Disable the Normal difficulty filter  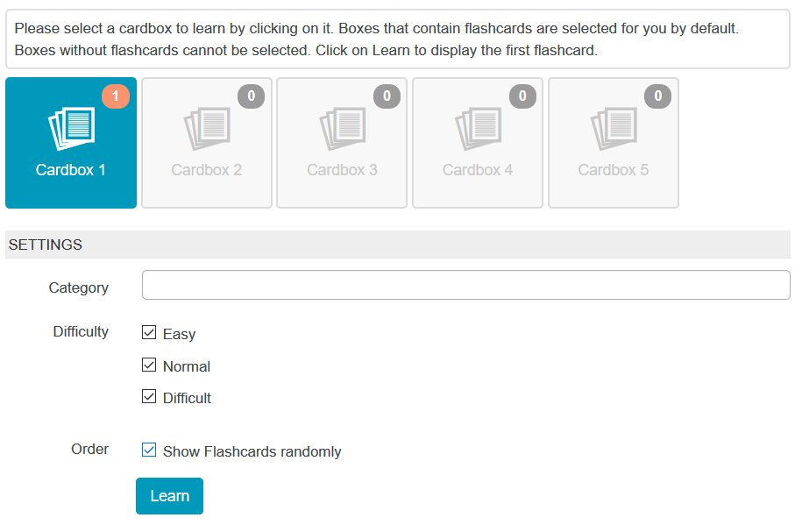click(x=148, y=365)
